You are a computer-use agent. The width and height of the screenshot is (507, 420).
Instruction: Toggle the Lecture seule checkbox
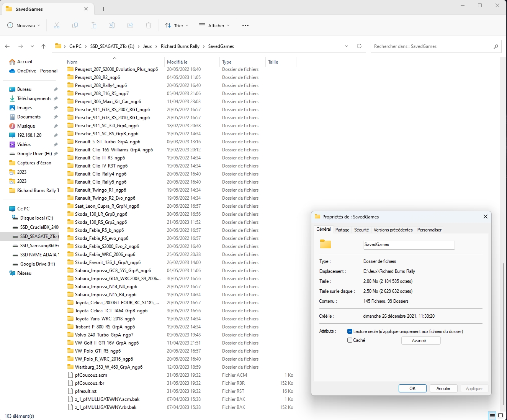coord(350,331)
